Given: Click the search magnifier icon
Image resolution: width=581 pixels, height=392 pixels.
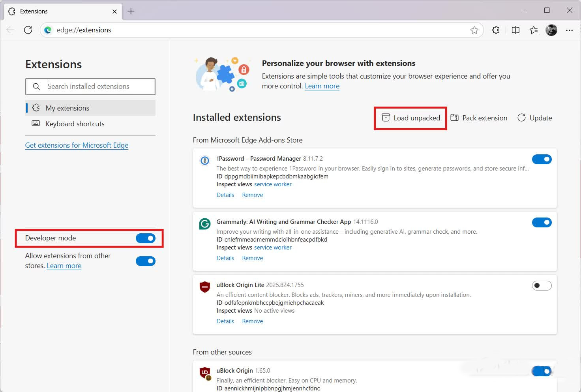Looking at the screenshot, I should tap(36, 86).
